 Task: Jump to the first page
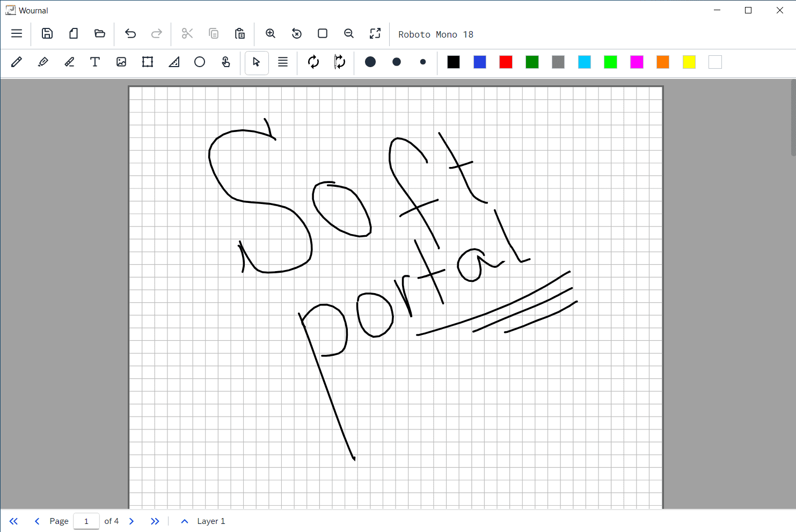[14, 521]
